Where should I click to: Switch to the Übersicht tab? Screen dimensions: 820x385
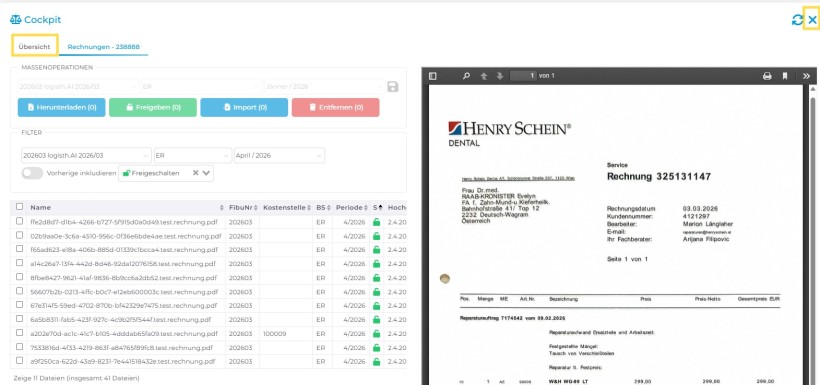click(x=35, y=47)
